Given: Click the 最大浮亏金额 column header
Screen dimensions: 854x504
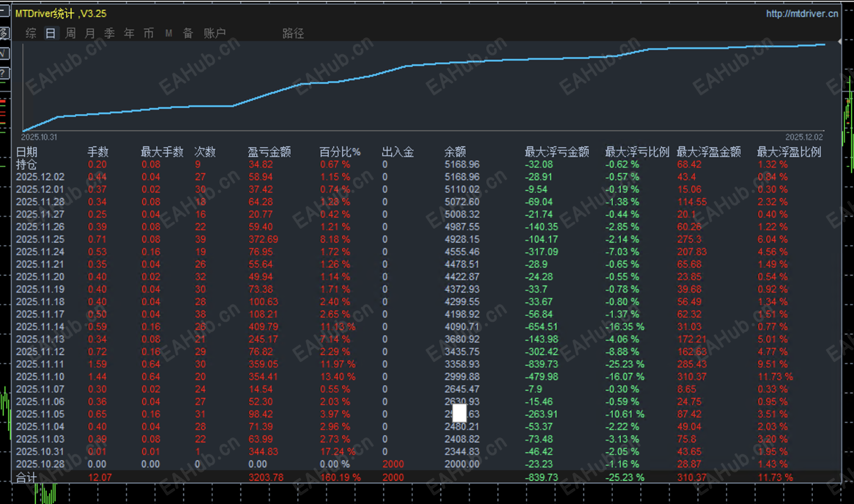Looking at the screenshot, I should (557, 152).
